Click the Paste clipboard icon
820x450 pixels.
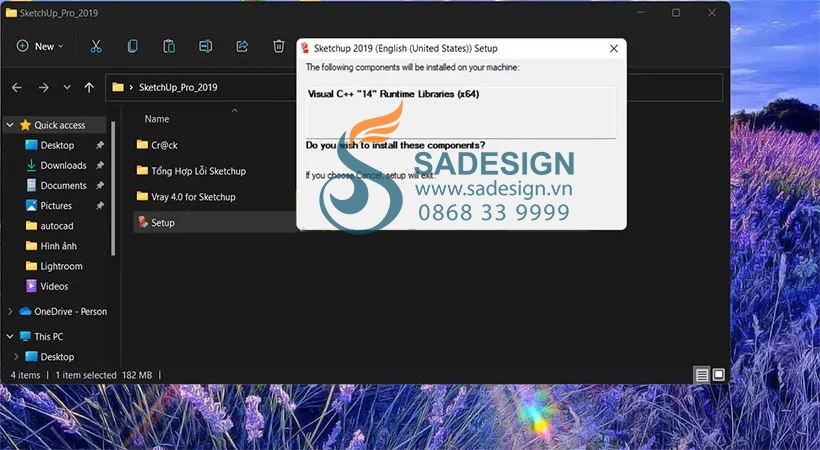[169, 47]
